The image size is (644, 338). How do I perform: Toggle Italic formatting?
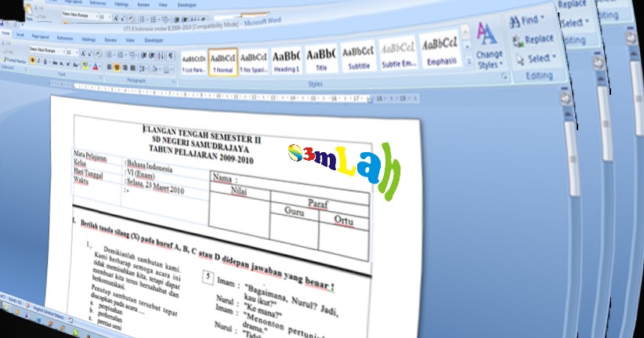point(38,61)
